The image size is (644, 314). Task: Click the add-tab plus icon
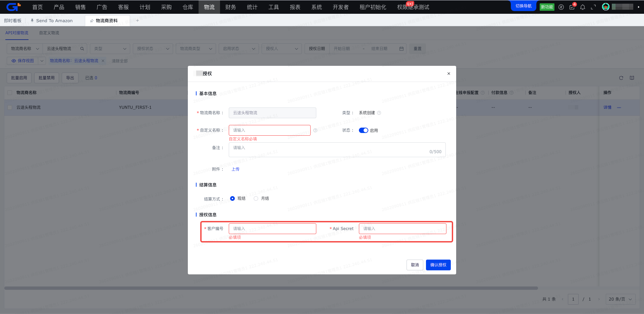138,20
